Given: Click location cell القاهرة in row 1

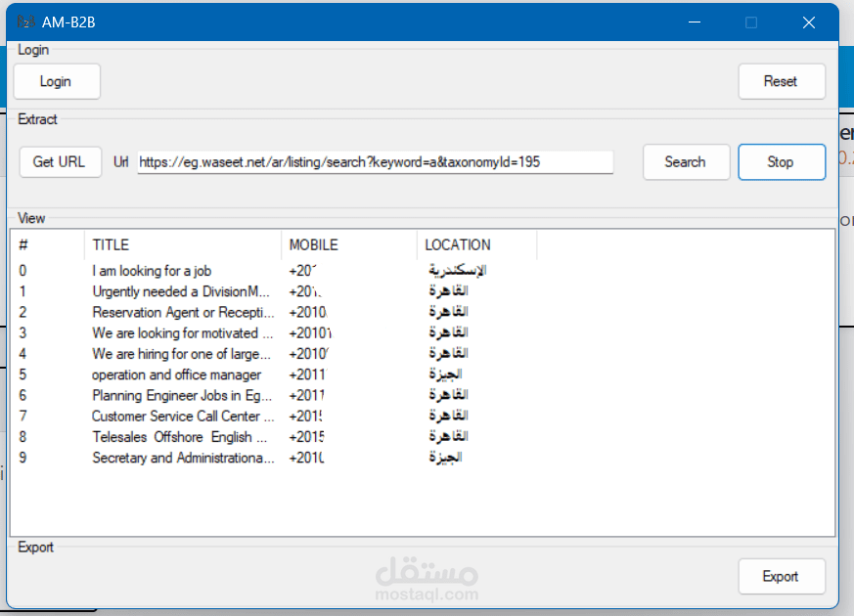Looking at the screenshot, I should (x=448, y=290).
